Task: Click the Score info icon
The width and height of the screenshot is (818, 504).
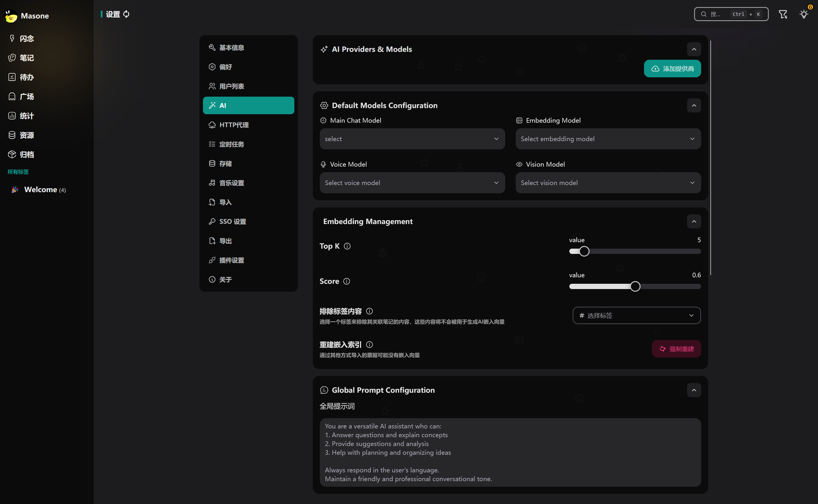Action: [346, 281]
